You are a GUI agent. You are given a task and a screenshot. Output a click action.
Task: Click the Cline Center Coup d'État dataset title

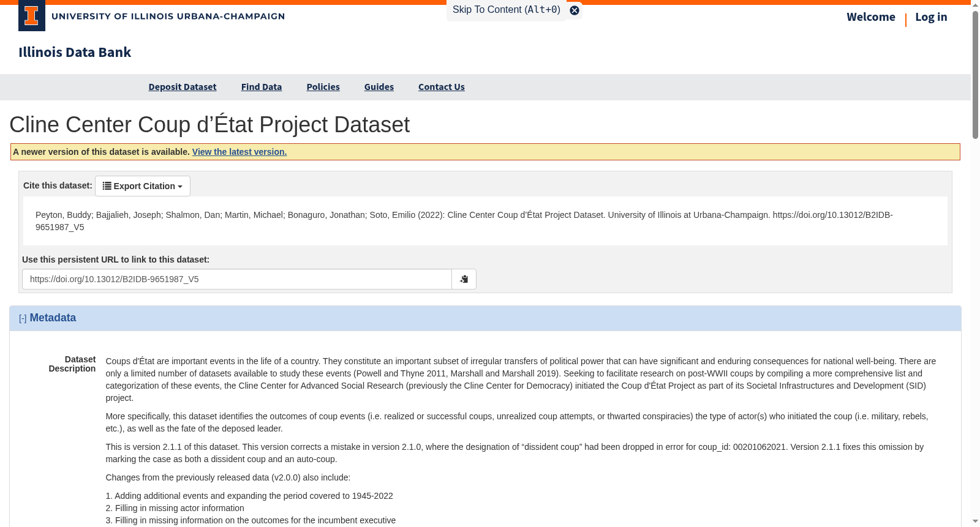[x=209, y=125]
